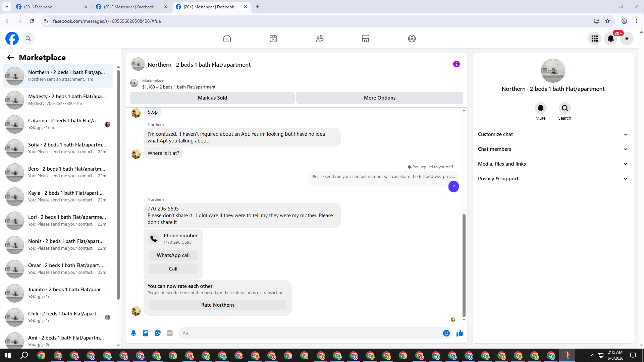Viewport: 644px width, 362px height.
Task: Choose a sticker icon in composer
Action: [158, 333]
